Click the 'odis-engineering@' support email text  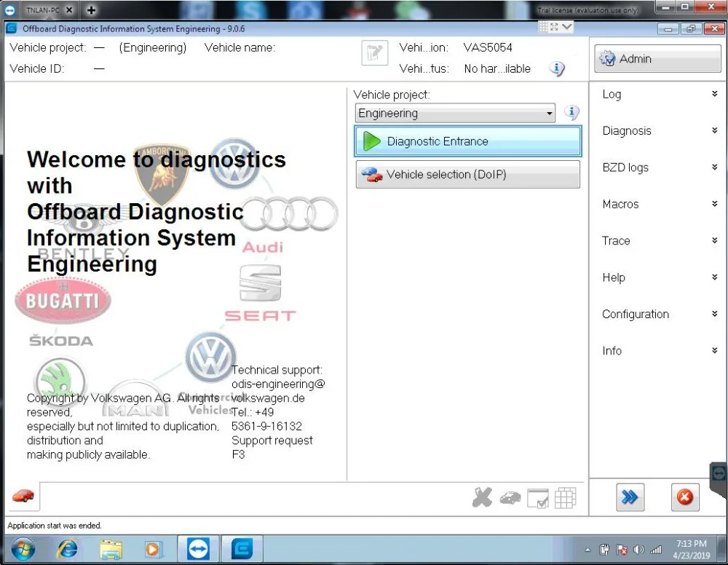click(x=278, y=384)
